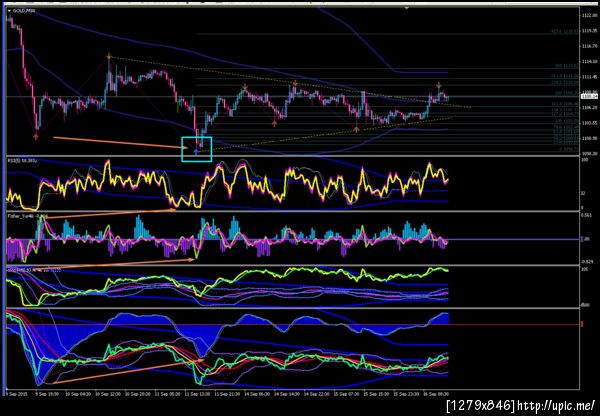Click the 0.561 Fisher scale value

point(586,215)
